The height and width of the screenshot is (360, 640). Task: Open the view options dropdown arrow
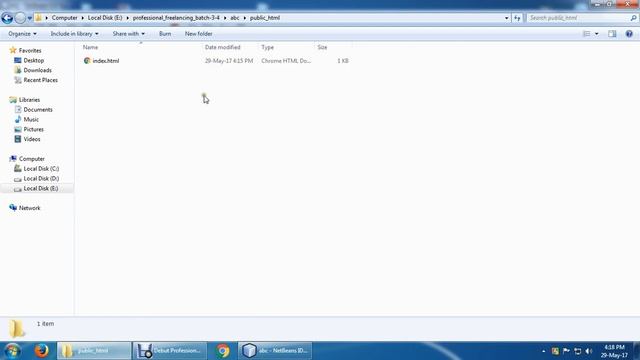click(x=597, y=34)
